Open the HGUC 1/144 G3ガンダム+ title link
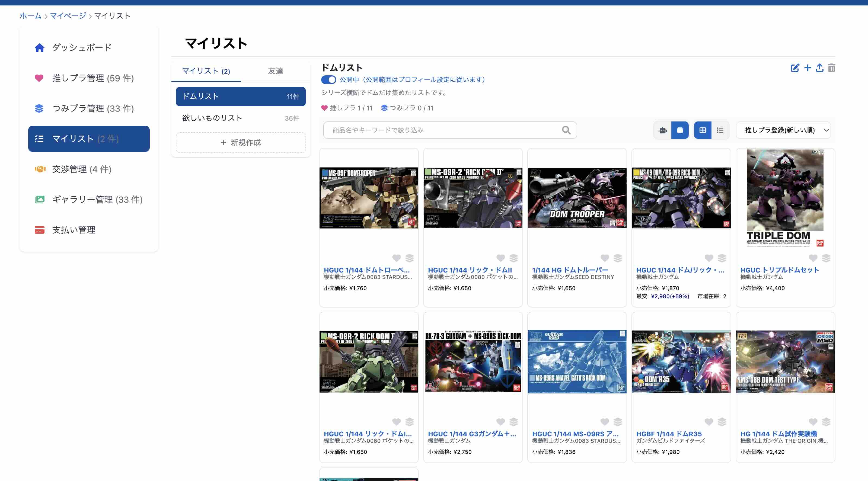 pyautogui.click(x=472, y=434)
